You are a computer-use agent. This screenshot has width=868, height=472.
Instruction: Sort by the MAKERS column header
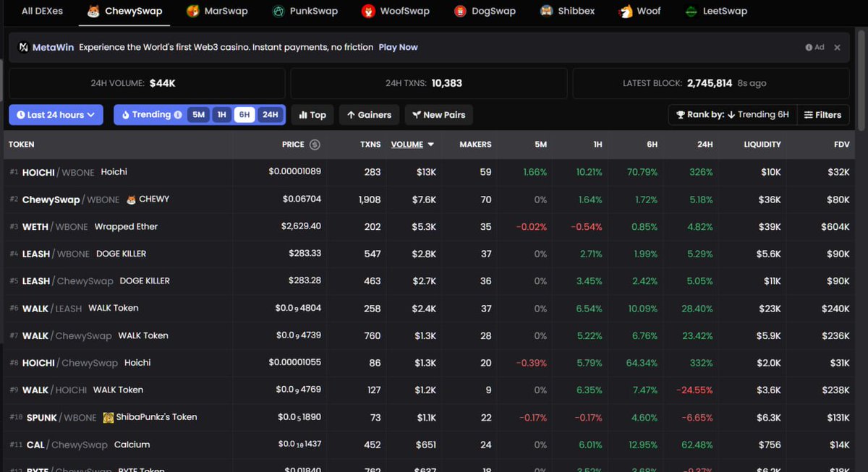[x=475, y=145]
